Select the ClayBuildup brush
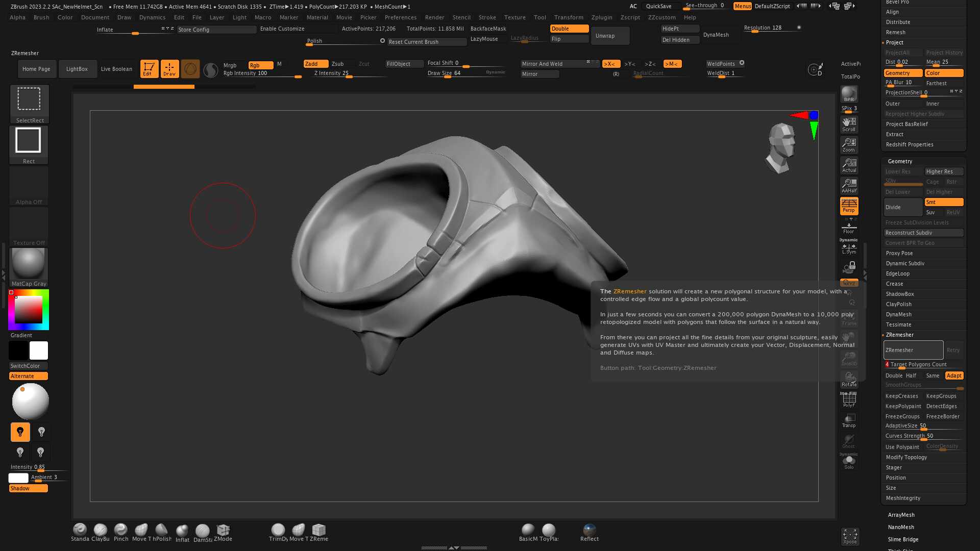This screenshot has height=551, width=980. 101,531
